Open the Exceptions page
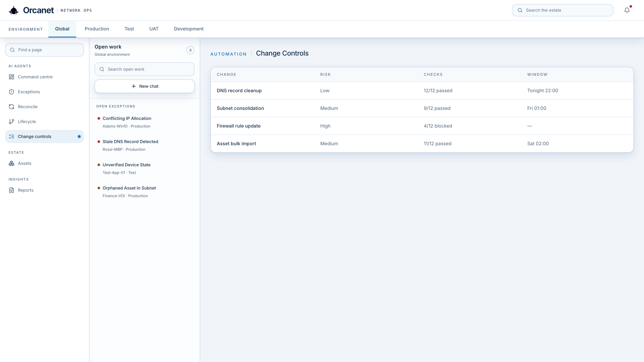 [45, 92]
